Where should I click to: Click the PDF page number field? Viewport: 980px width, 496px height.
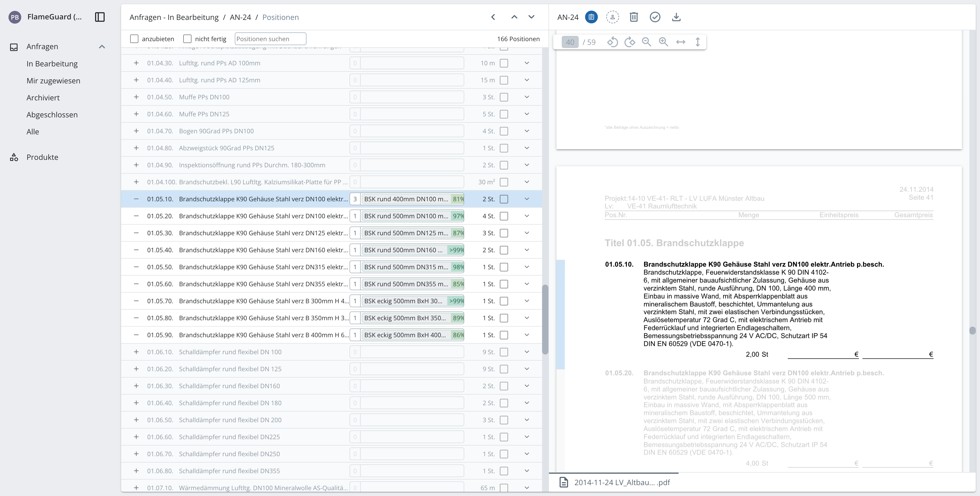(x=570, y=42)
